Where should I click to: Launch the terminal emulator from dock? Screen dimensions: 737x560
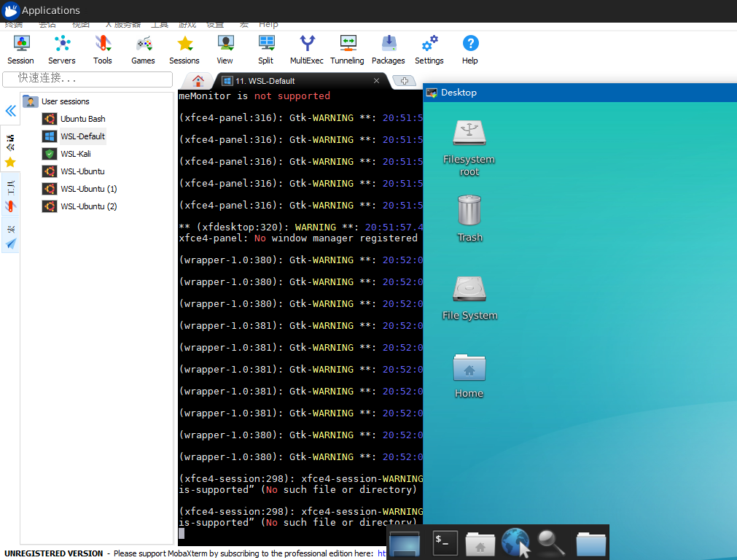click(x=445, y=543)
